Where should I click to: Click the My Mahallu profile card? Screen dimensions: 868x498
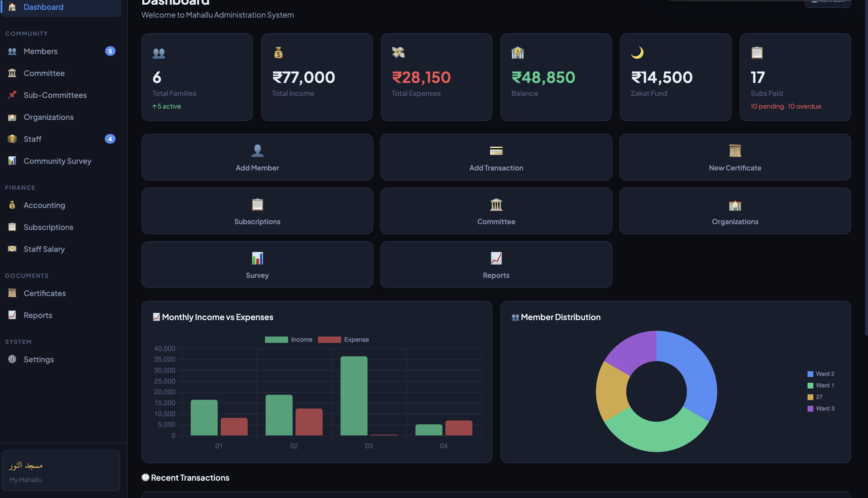(x=61, y=471)
